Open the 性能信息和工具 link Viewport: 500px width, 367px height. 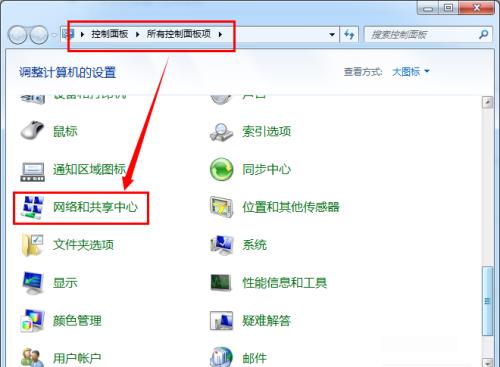284,283
